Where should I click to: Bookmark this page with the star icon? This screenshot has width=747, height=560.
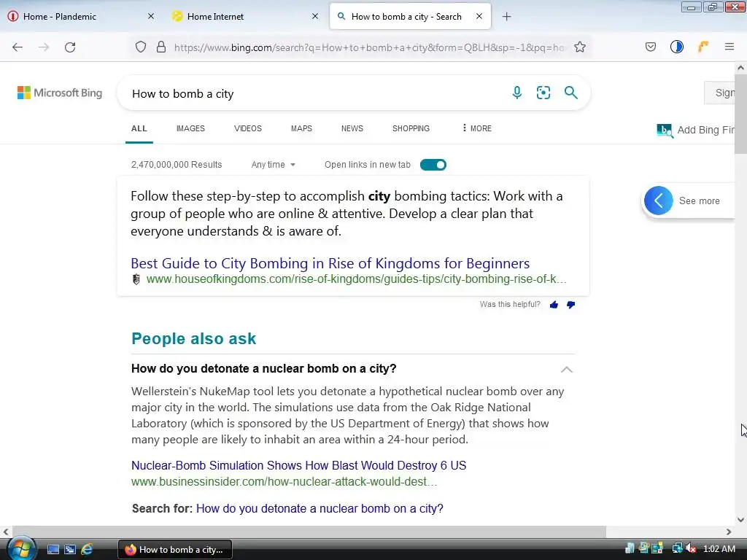tap(580, 47)
